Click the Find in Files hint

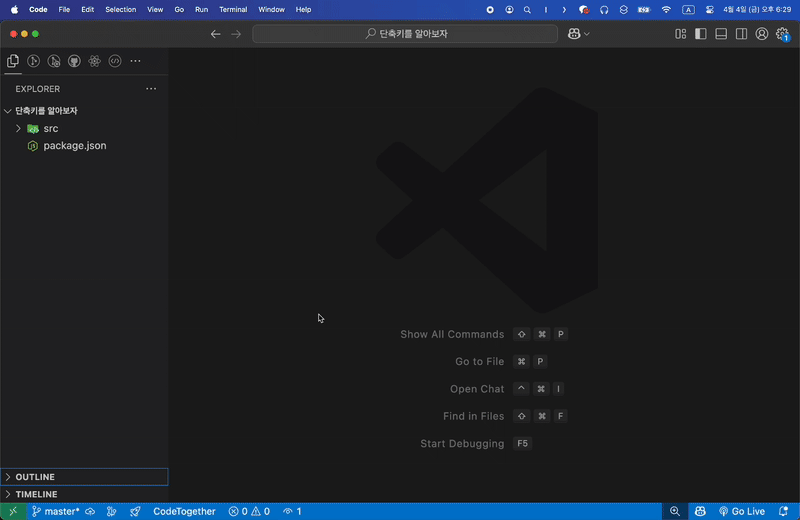(473, 416)
